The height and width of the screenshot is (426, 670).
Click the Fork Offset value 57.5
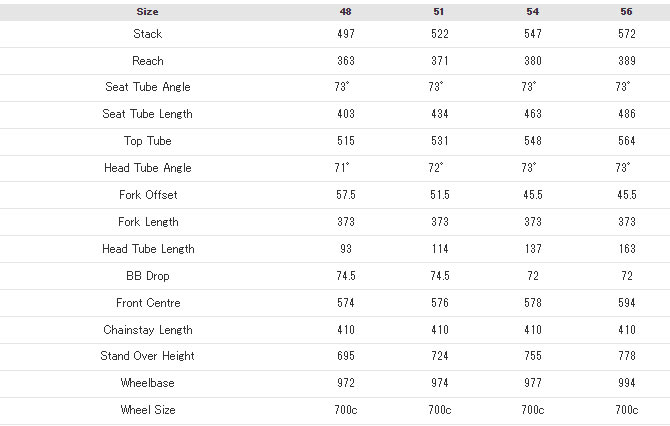coord(346,195)
